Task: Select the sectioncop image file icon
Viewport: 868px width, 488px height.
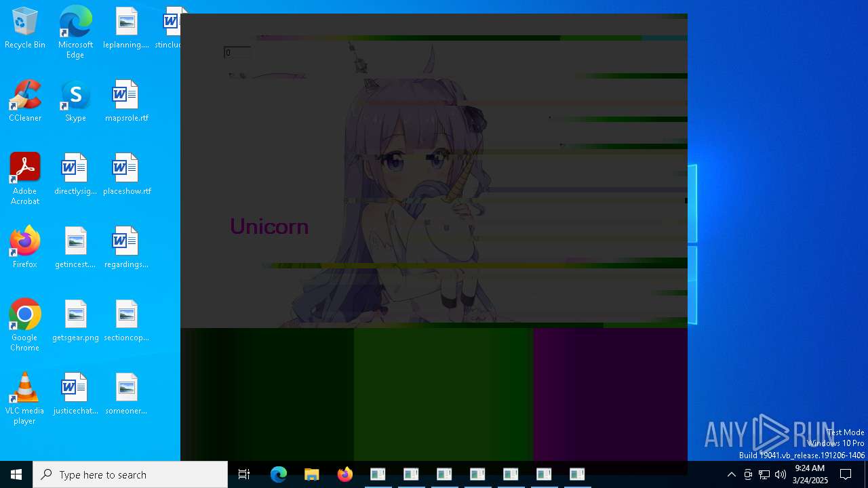Action: tap(126, 321)
